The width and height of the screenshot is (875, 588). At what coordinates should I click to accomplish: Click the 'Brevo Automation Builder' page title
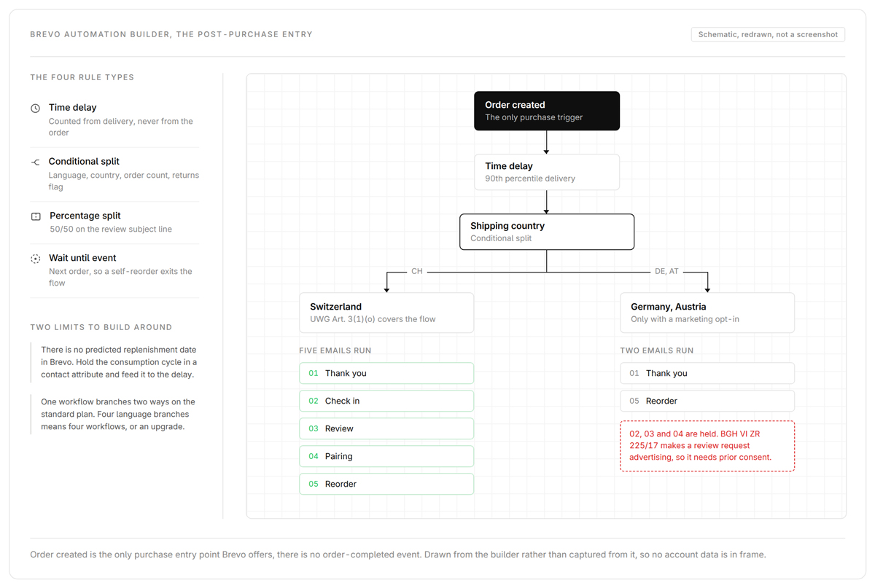pyautogui.click(x=171, y=34)
